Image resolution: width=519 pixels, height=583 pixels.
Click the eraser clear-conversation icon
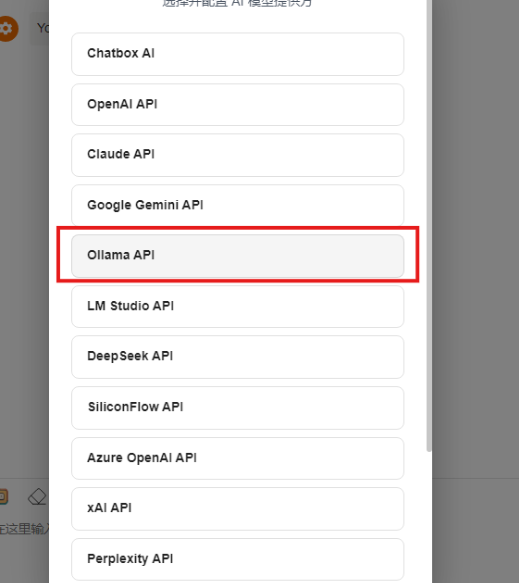pos(37,497)
